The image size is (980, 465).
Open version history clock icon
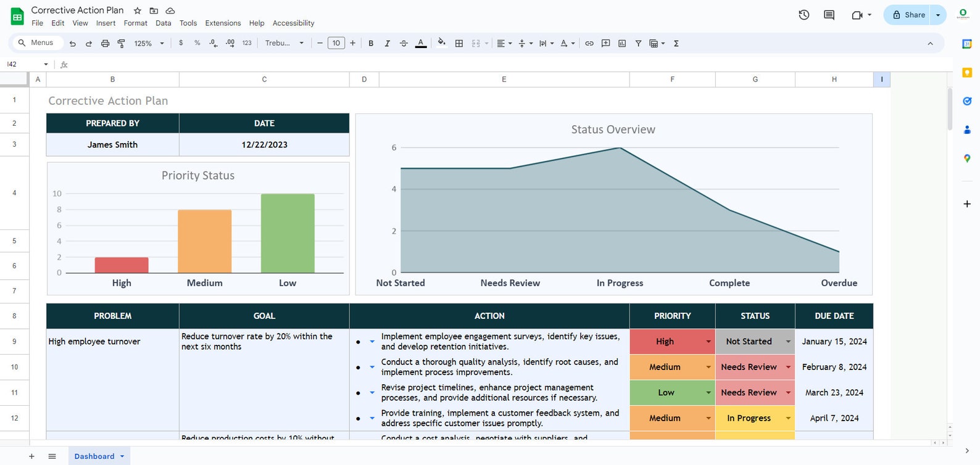click(x=804, y=15)
